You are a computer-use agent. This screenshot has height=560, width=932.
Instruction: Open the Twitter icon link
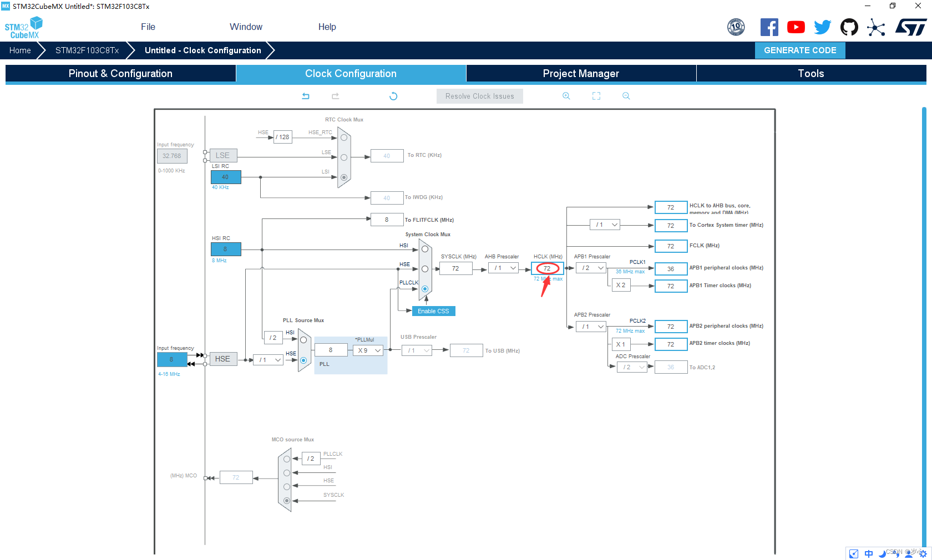point(823,27)
